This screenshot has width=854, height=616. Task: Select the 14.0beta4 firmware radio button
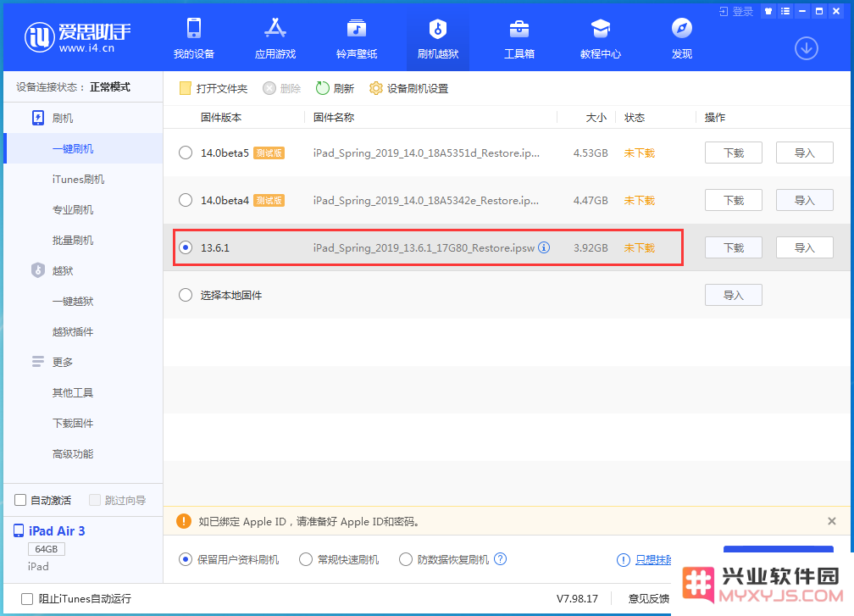[186, 200]
